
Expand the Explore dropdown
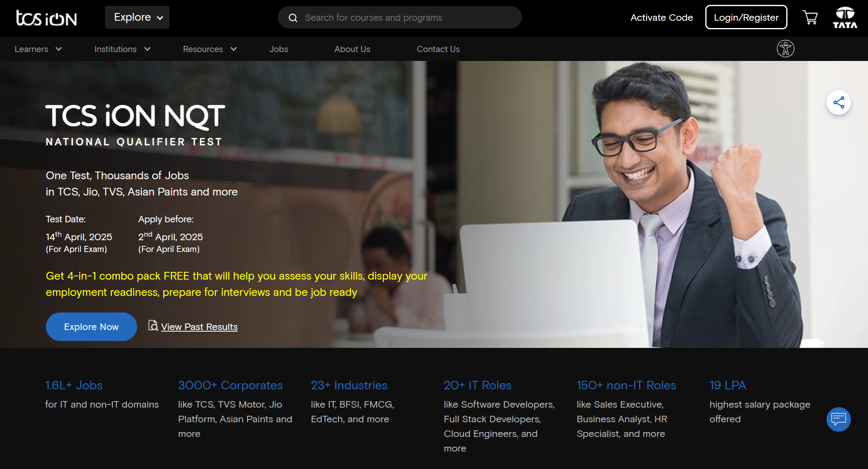pyautogui.click(x=137, y=17)
